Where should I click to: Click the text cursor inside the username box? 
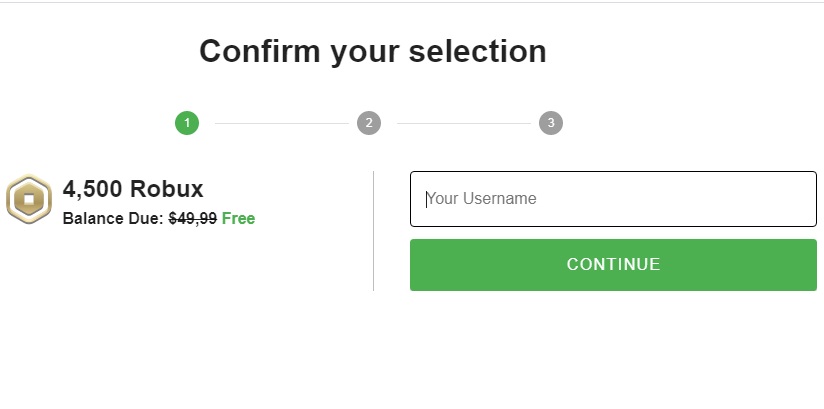427,199
